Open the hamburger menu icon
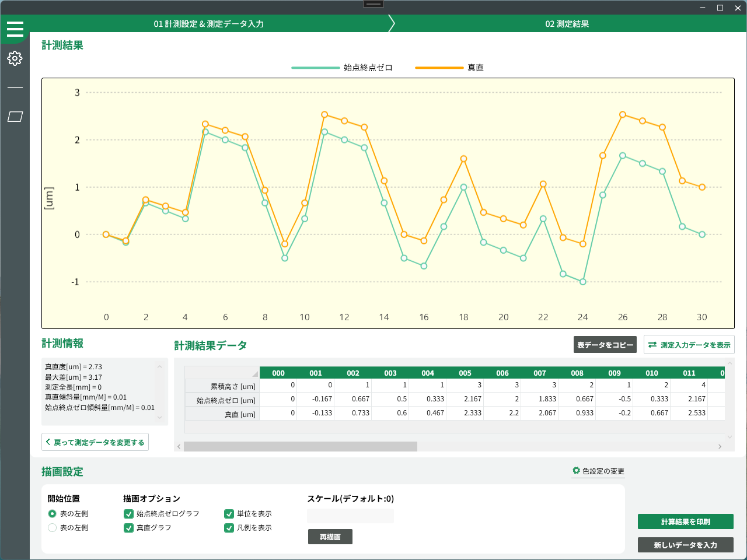Screen dimensions: 747x560 15,29
